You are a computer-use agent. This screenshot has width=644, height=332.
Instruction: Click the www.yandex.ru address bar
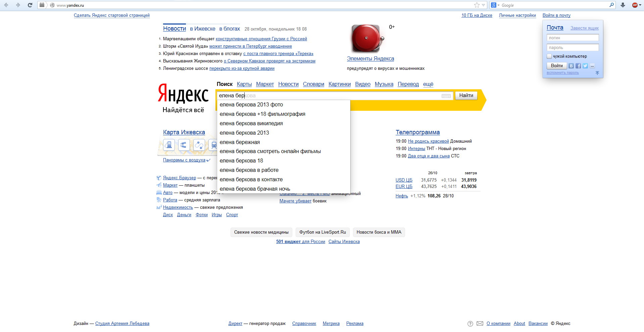tap(262, 5)
